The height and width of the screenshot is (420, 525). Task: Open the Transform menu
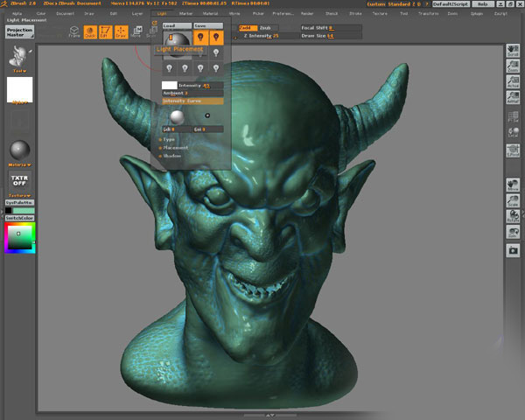click(x=428, y=14)
